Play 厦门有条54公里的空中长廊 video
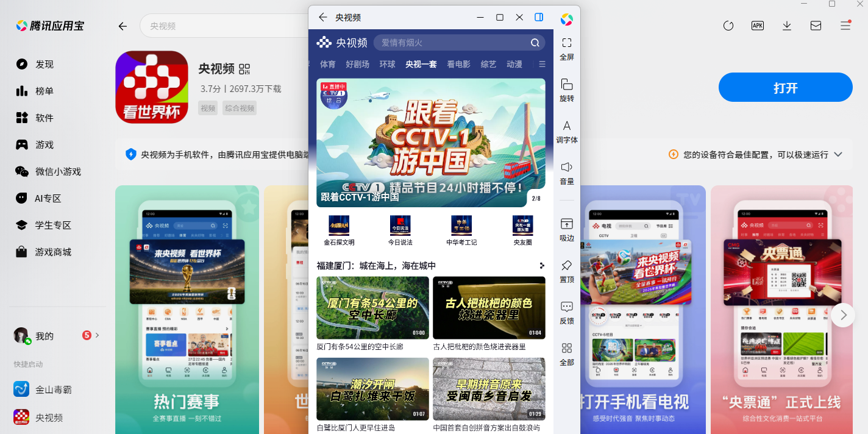868x434 pixels. pos(372,308)
